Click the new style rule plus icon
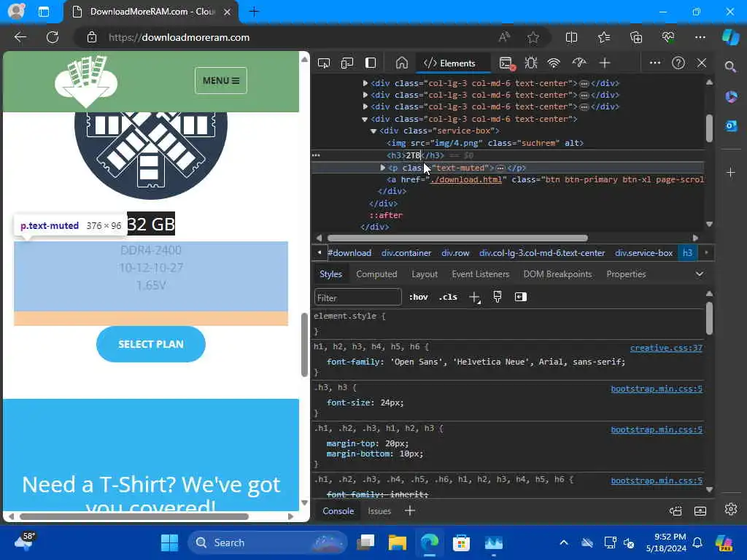 (474, 297)
